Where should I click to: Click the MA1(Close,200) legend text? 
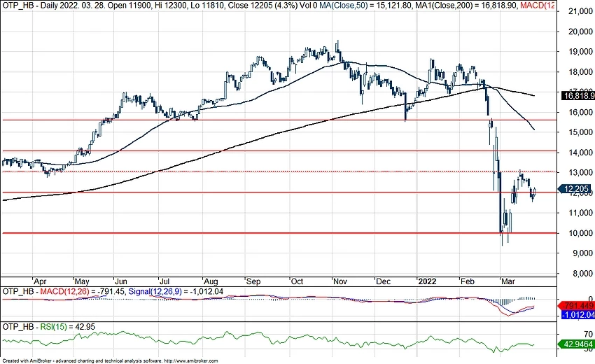click(442, 6)
